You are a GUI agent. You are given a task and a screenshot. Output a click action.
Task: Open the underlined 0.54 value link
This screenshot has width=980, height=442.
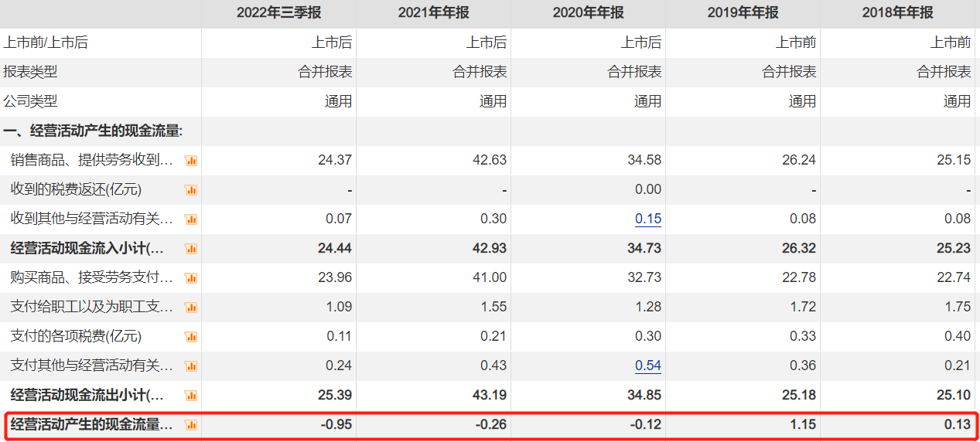pos(648,365)
